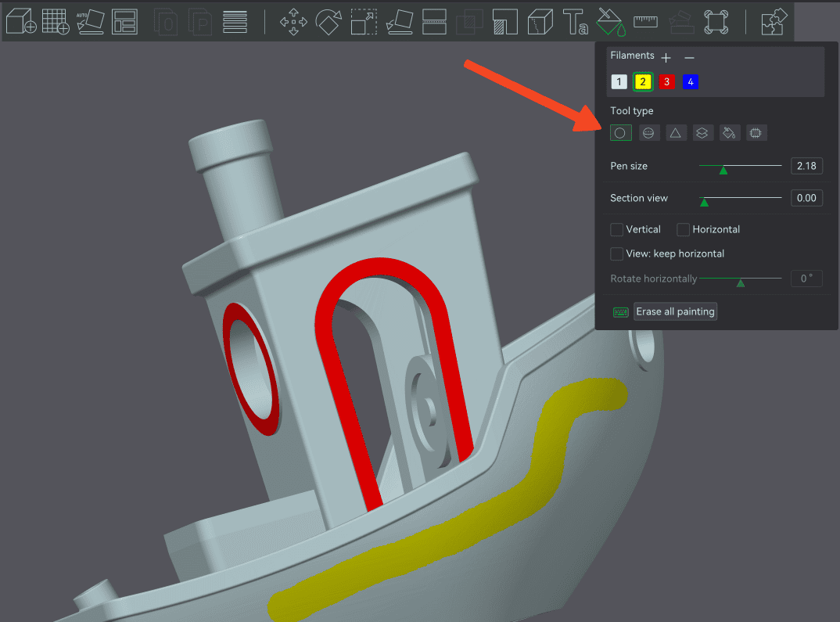Select the Move tool in the toolbar

point(293,21)
